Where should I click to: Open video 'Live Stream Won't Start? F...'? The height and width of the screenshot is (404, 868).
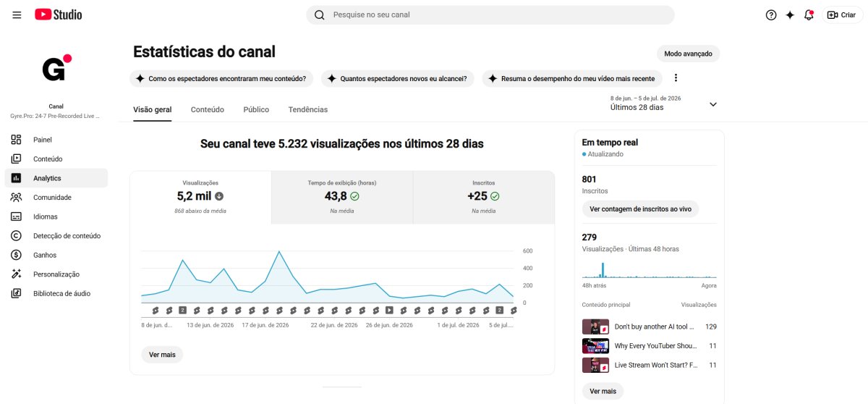(649, 365)
